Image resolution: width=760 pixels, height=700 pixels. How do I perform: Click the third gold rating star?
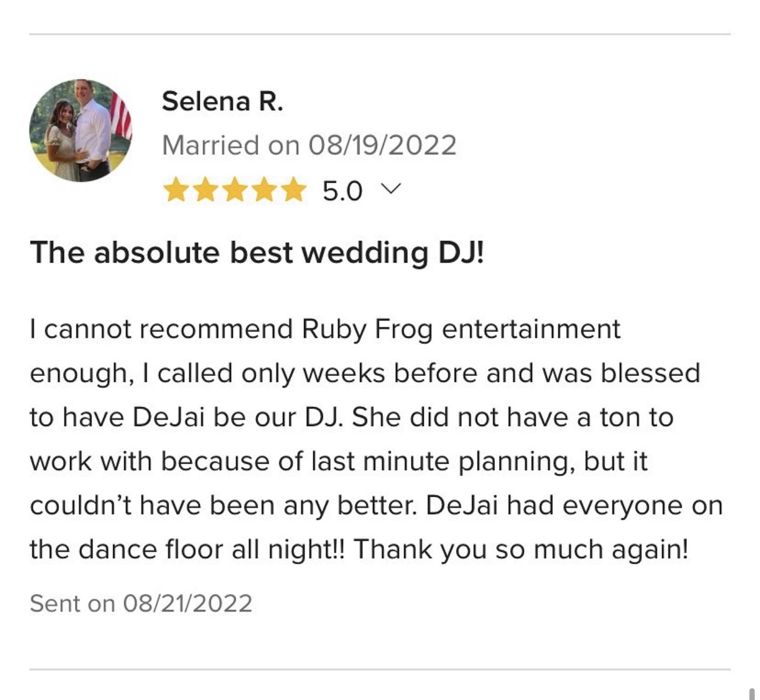pos(234,191)
